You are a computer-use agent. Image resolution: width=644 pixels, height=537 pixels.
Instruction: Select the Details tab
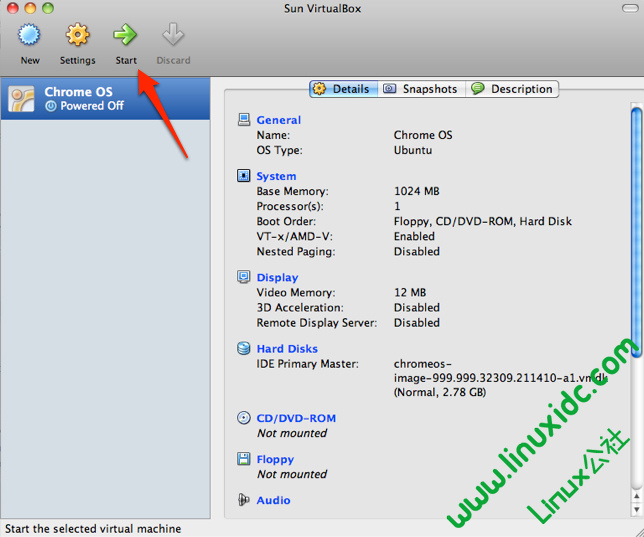[x=342, y=89]
